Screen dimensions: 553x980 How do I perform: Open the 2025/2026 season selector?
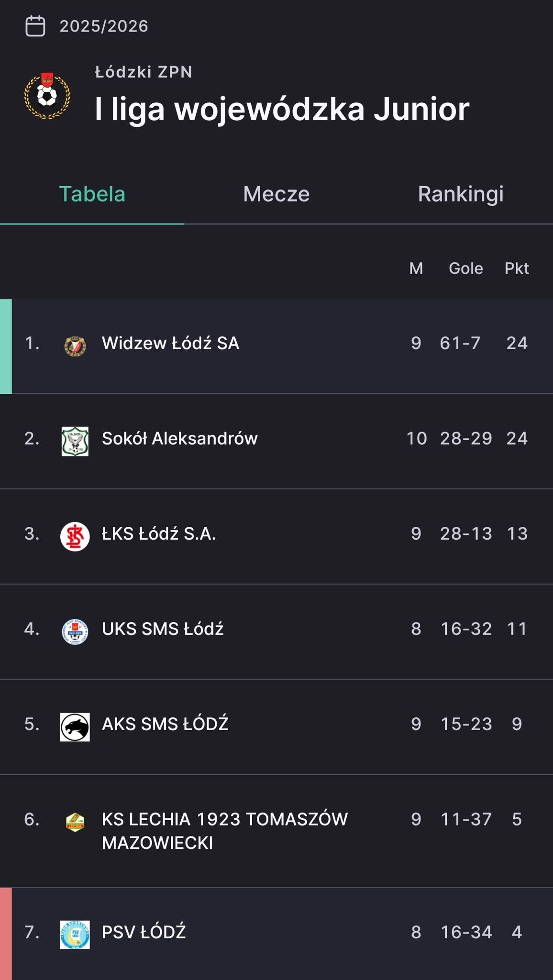click(104, 26)
